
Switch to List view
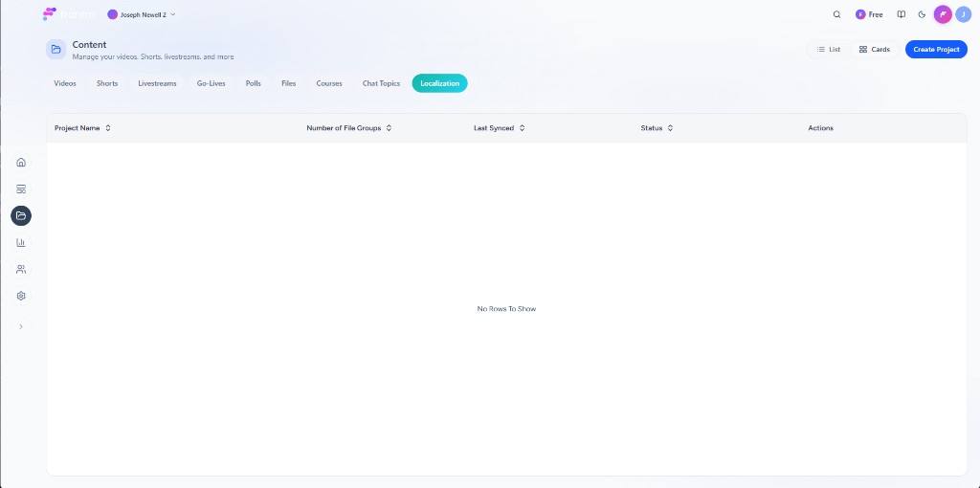click(829, 49)
